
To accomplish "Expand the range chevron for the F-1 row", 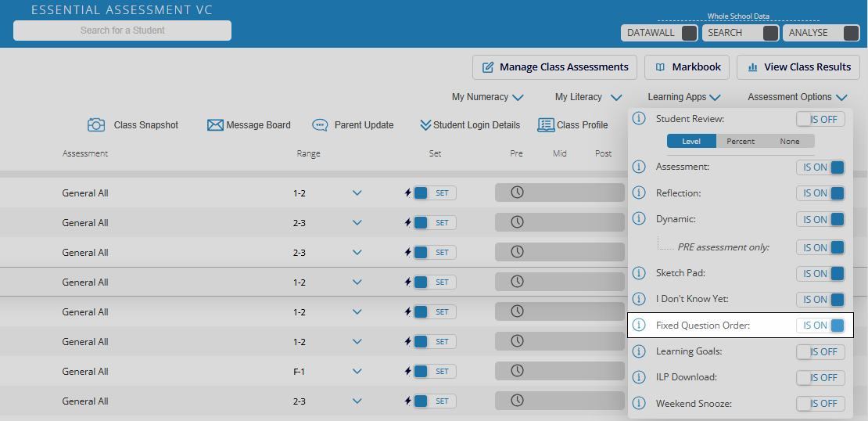I will tap(357, 372).
